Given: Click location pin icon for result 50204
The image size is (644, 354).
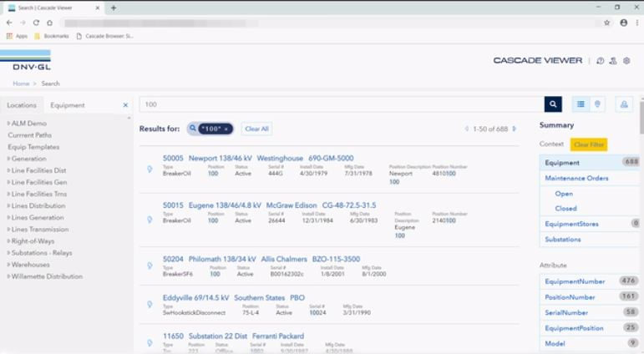Looking at the screenshot, I should (150, 265).
